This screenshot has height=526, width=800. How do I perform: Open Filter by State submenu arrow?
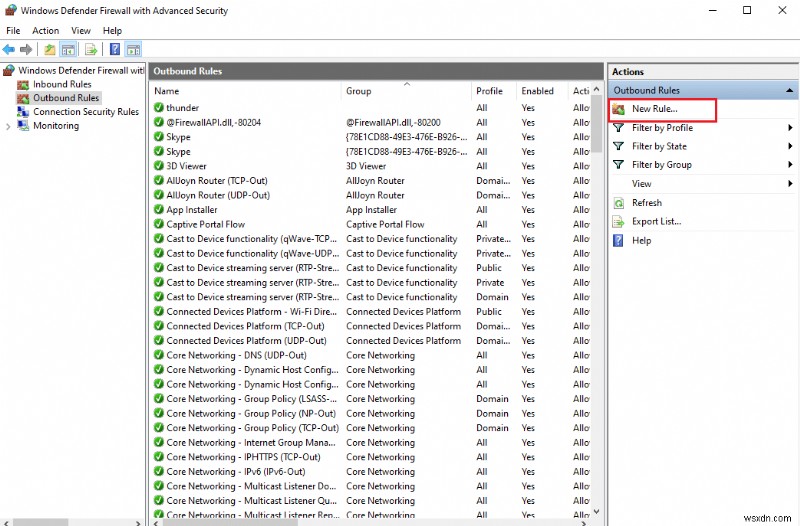tap(790, 146)
